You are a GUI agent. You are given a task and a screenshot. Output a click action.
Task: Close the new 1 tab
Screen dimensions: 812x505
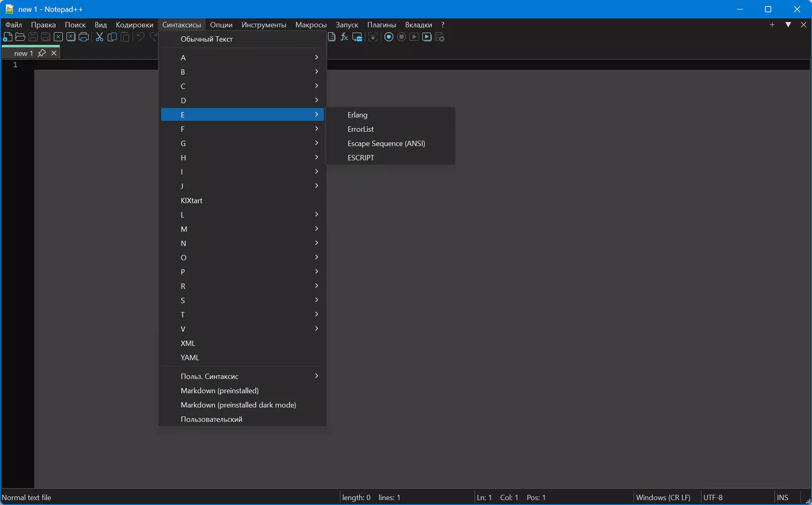tap(54, 53)
